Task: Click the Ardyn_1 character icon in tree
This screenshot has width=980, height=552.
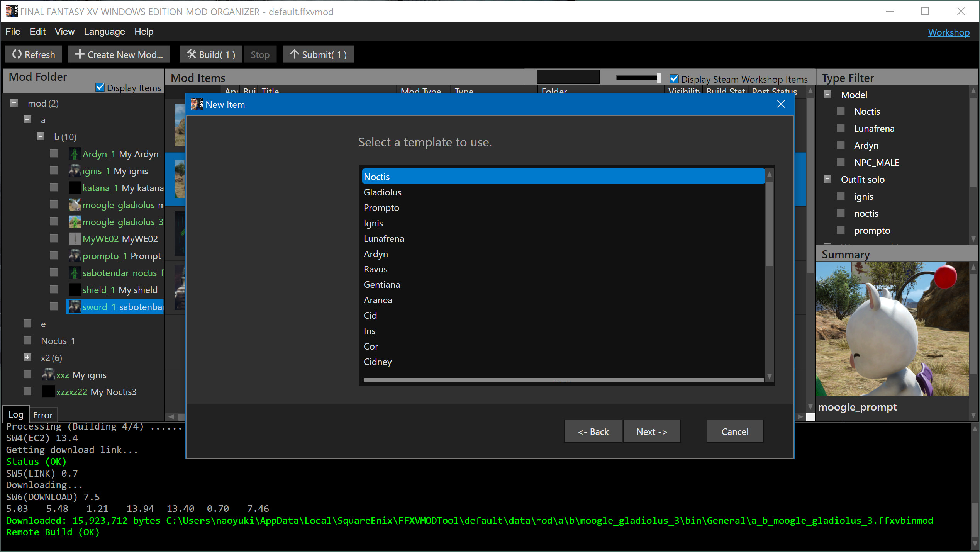Action: coord(74,153)
